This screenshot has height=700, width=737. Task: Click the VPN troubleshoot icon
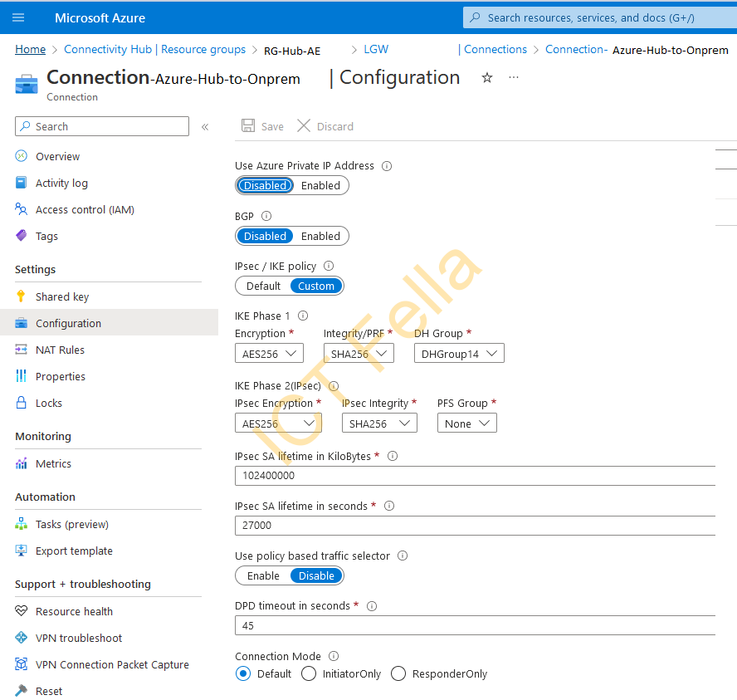tap(21, 638)
